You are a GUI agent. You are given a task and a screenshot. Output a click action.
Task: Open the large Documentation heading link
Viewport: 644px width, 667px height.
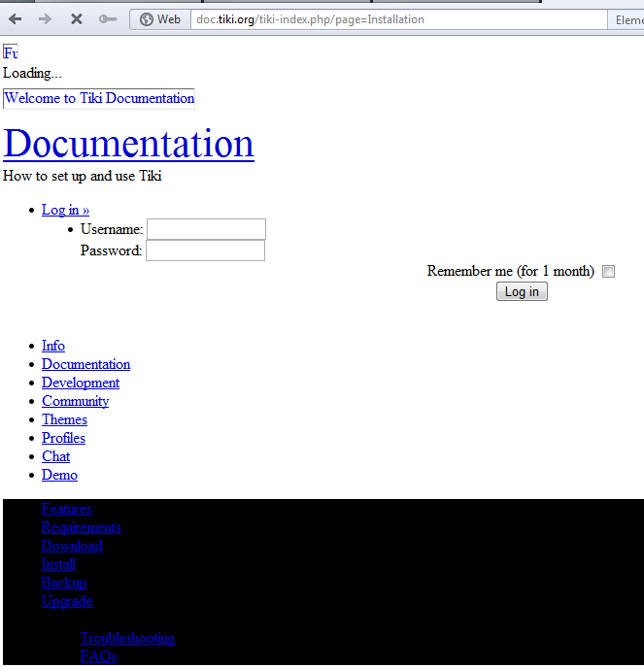tap(128, 144)
